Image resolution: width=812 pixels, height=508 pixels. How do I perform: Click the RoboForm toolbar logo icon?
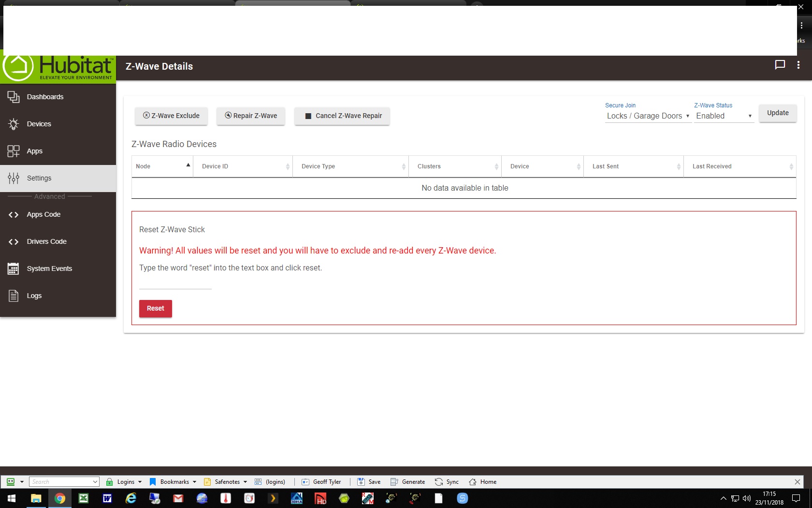[x=11, y=481]
